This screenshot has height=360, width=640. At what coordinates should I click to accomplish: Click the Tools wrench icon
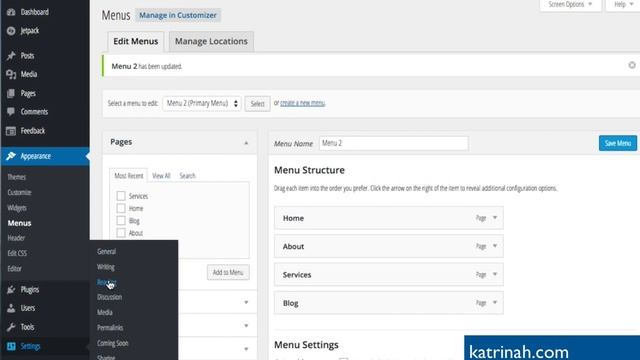[x=11, y=327]
